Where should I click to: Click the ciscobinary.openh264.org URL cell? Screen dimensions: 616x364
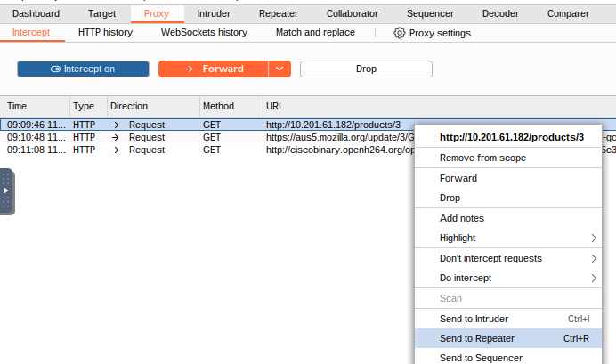coord(340,150)
